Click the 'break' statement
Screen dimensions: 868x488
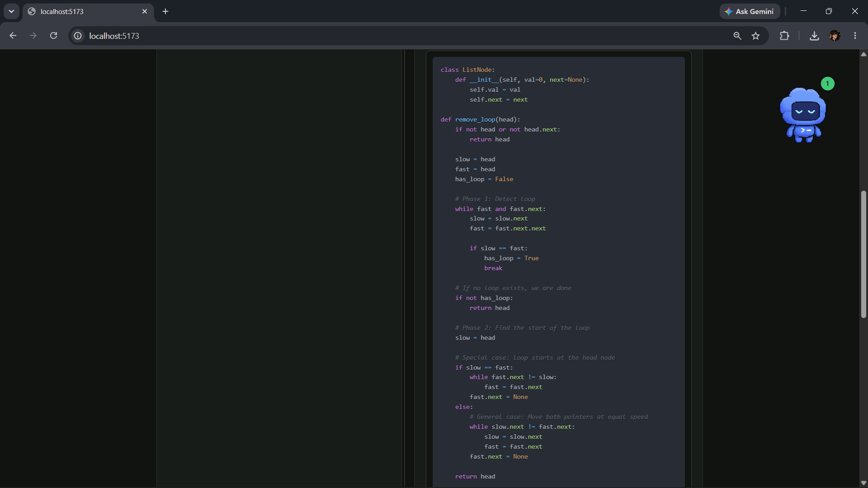493,268
